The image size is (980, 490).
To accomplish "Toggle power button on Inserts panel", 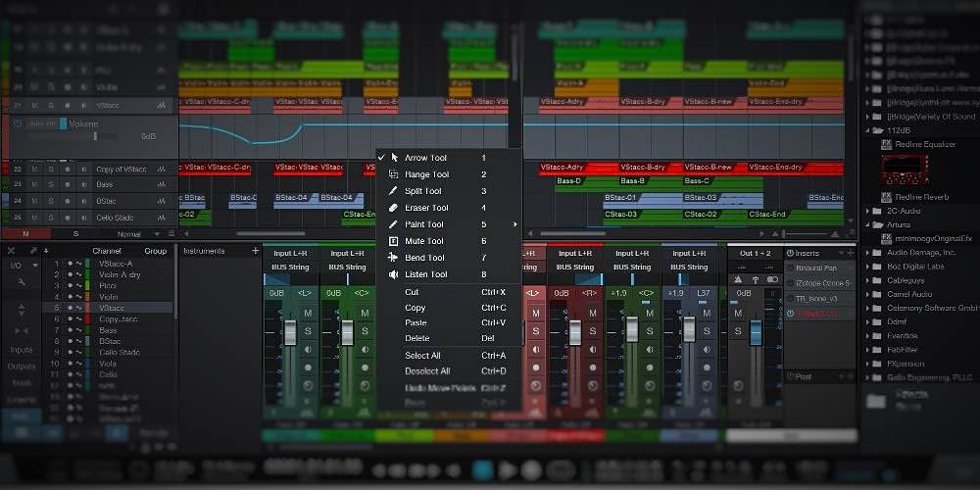I will click(790, 254).
